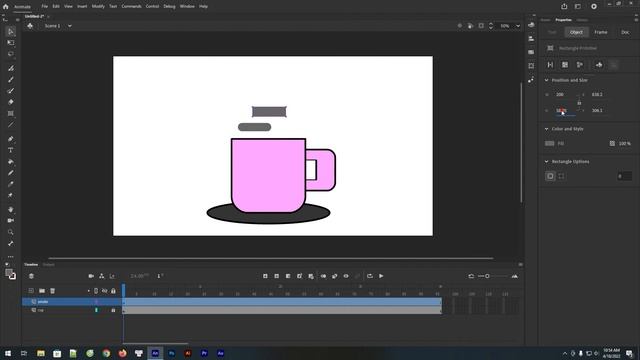Select the Zoom magnifier tool
640x360 pixels.
click(11, 232)
